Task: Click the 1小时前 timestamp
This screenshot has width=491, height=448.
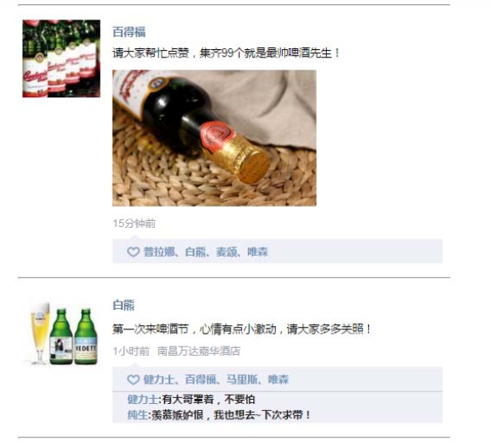Action: tap(131, 351)
